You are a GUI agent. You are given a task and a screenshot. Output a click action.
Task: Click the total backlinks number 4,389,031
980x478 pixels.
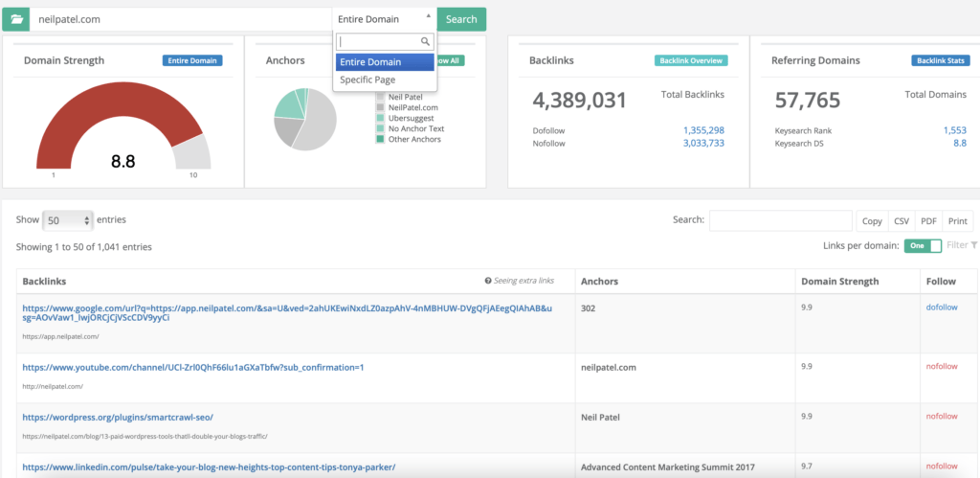point(579,101)
